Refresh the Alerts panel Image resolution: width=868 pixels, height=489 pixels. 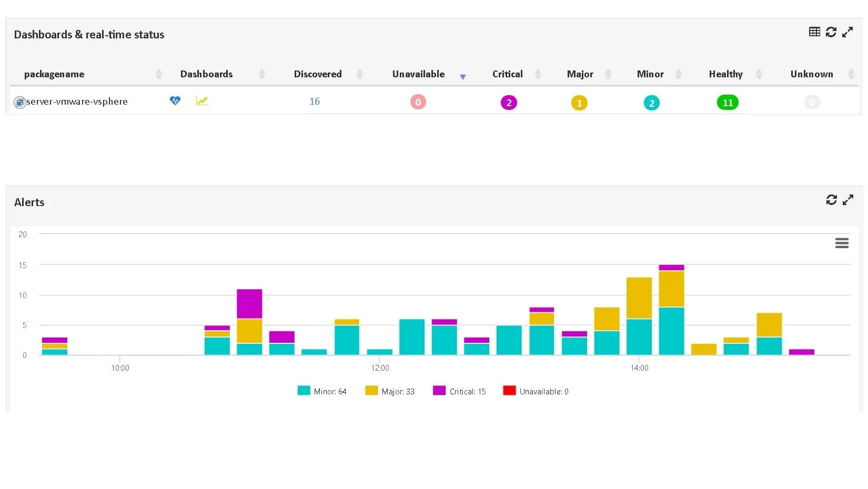pos(831,200)
